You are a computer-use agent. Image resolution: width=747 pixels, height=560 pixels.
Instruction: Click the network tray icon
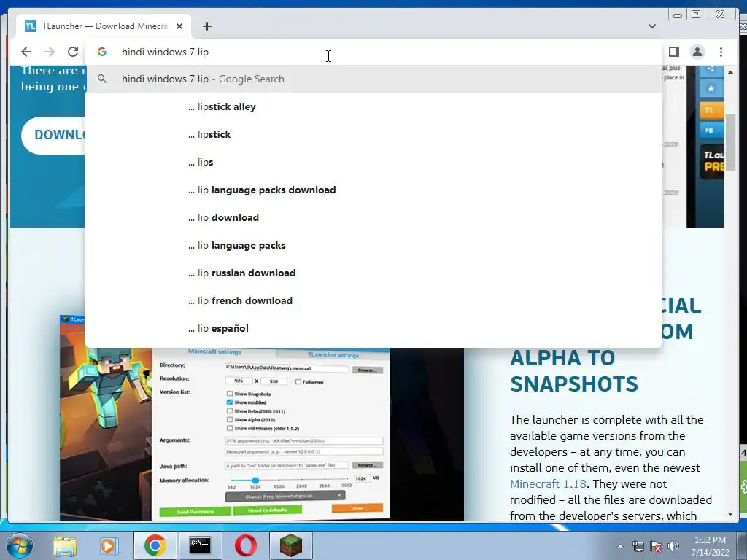[638, 546]
